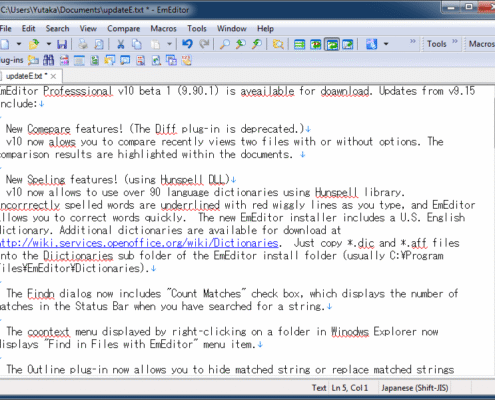Click the Save floppy disk icon
The height and width of the screenshot is (400, 495).
62,44
